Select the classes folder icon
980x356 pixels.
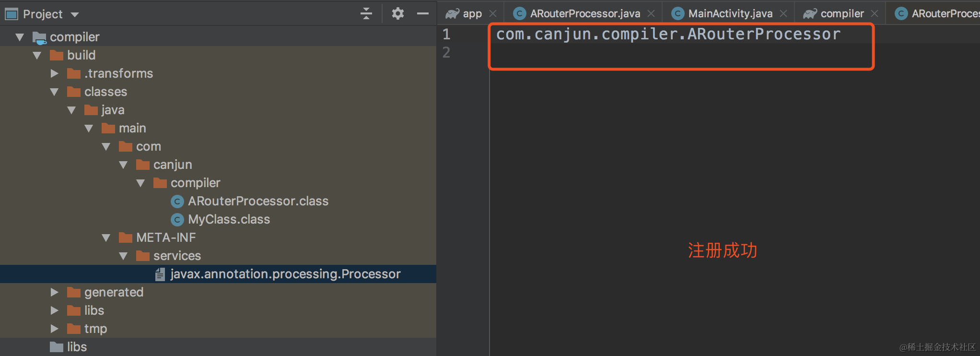(74, 92)
